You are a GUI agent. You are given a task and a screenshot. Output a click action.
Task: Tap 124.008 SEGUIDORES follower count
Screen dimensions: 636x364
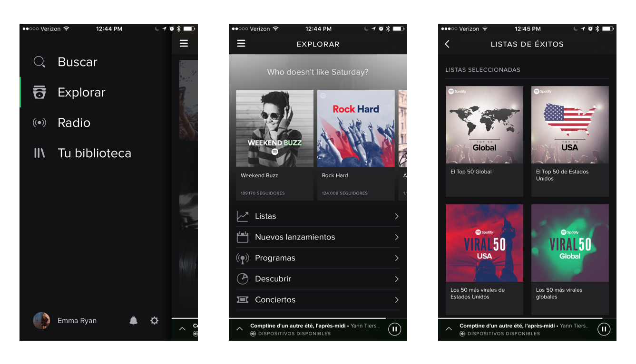point(345,193)
